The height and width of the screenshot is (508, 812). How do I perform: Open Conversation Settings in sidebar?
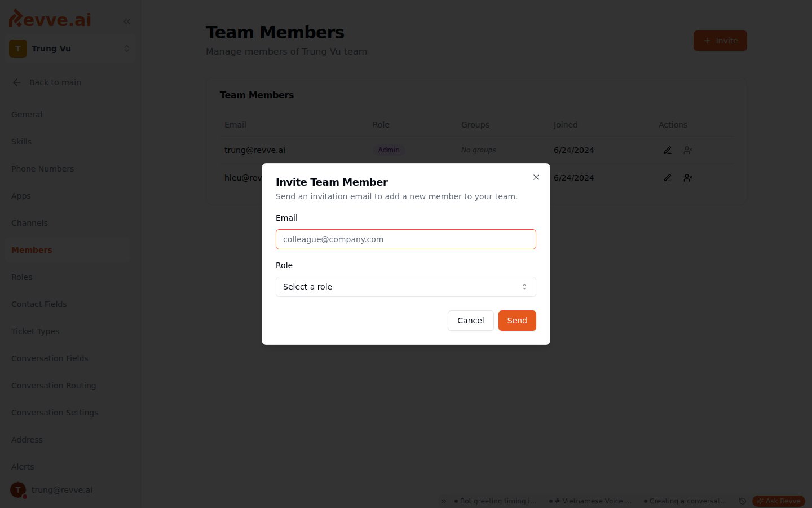point(67,413)
